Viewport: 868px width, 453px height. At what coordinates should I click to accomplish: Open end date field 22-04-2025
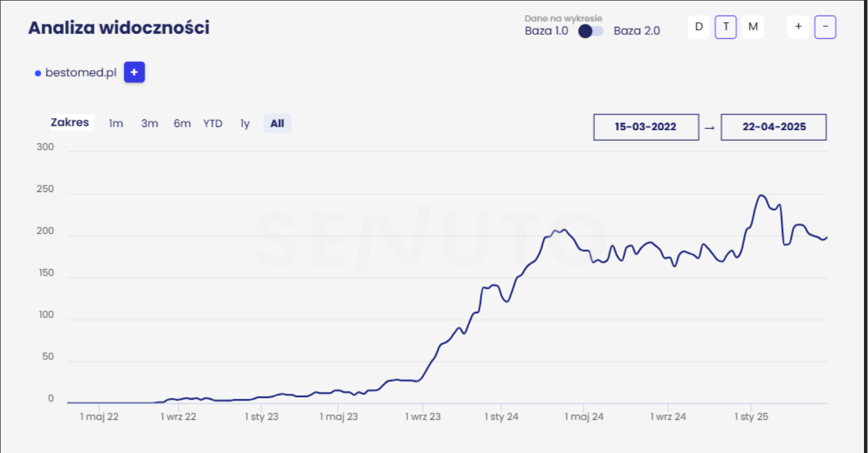coord(774,127)
